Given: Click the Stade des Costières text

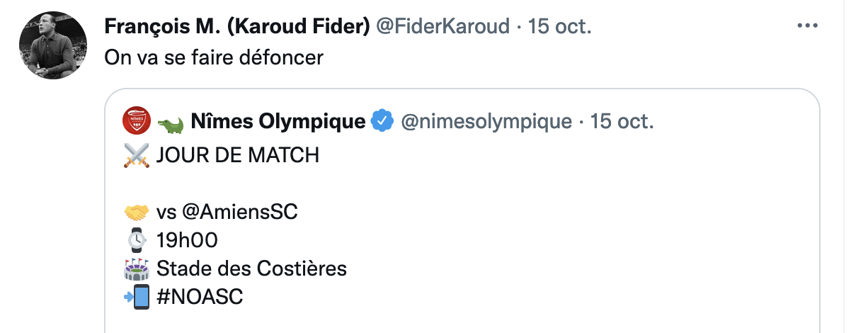Looking at the screenshot, I should 251,269.
